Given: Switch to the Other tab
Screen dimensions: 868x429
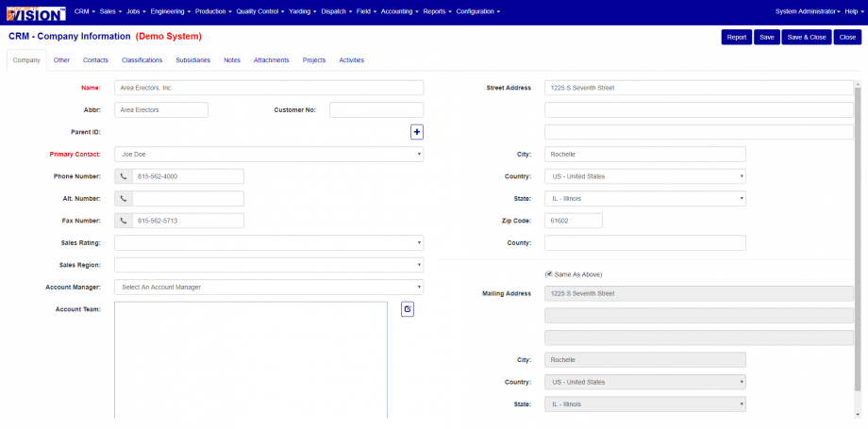Looking at the screenshot, I should [62, 60].
